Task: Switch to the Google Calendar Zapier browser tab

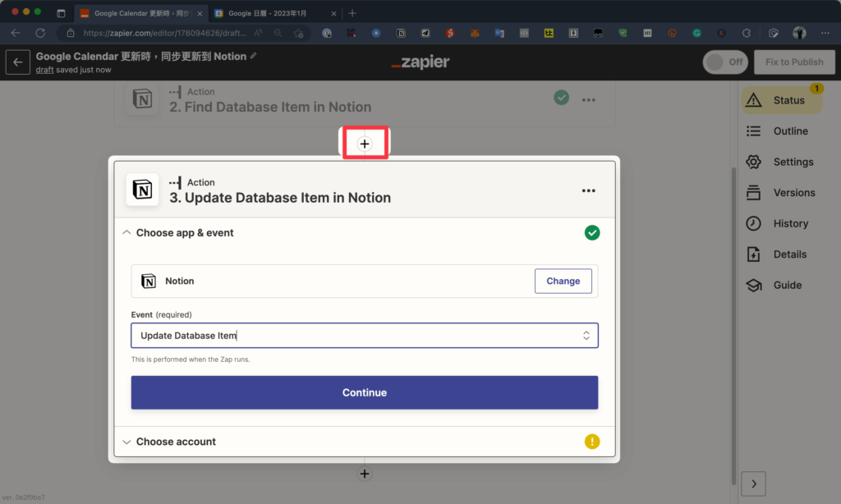Action: (x=140, y=13)
